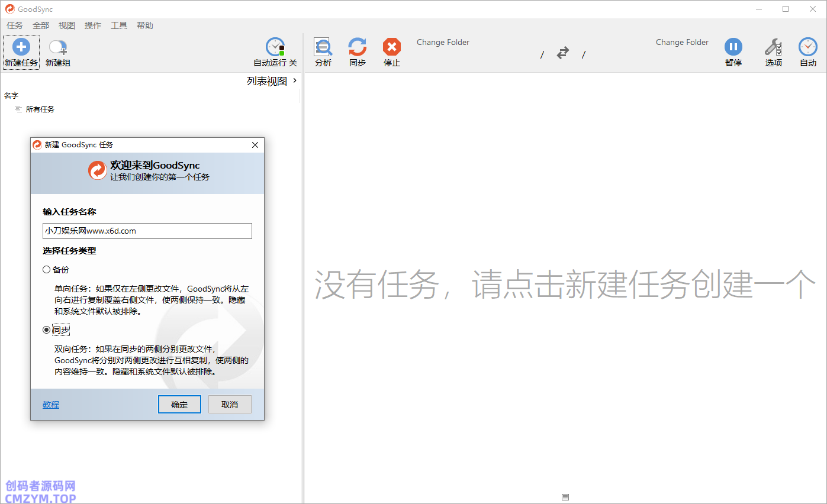Open the 任务 menu
The image size is (827, 504).
pos(15,25)
